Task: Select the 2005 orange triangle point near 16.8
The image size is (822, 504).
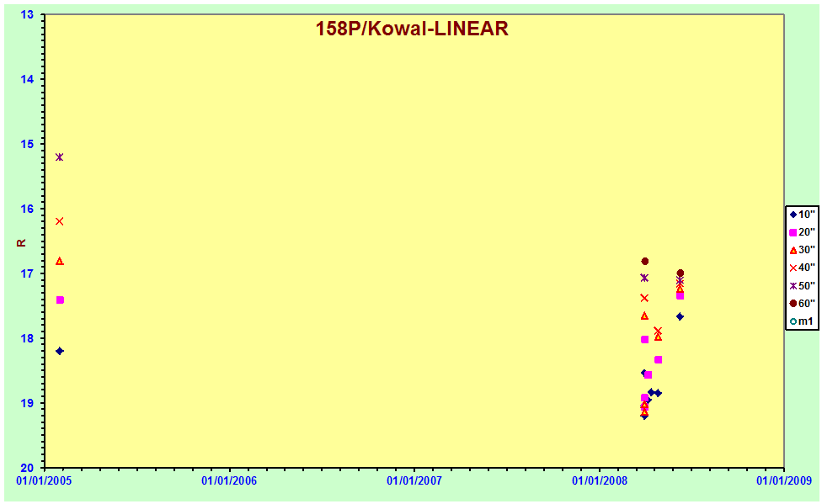Action: pyautogui.click(x=60, y=261)
